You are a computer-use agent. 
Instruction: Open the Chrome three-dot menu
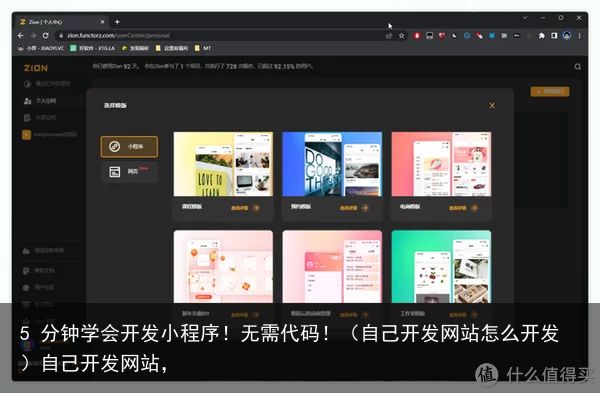point(579,36)
